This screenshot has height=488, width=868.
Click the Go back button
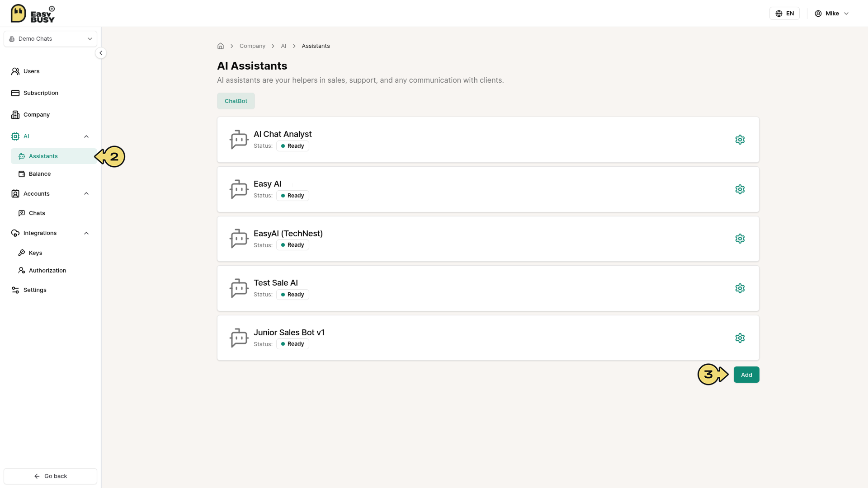pyautogui.click(x=50, y=476)
